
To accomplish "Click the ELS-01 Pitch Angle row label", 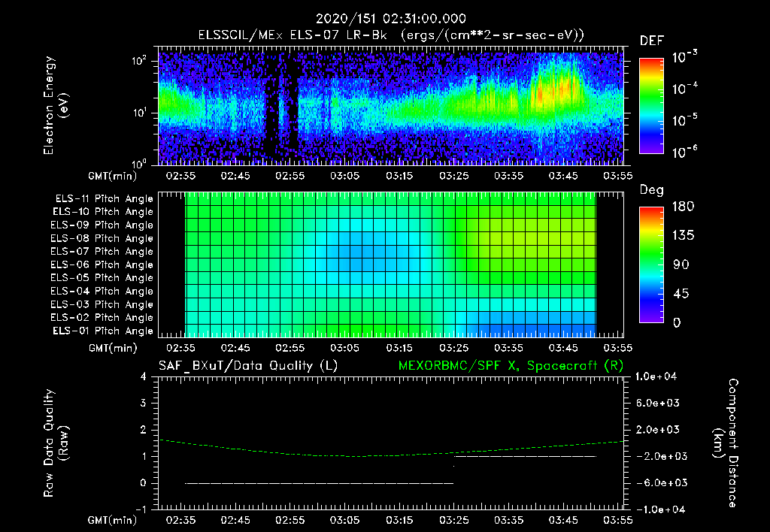I will pos(103,331).
